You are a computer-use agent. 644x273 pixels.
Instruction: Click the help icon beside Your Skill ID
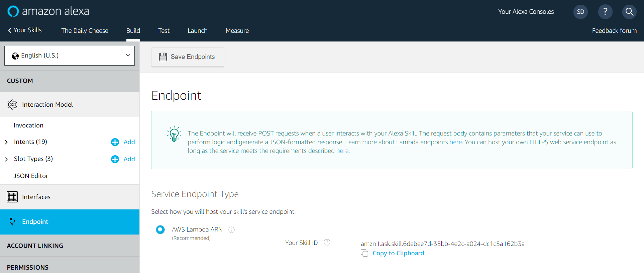pos(327,243)
